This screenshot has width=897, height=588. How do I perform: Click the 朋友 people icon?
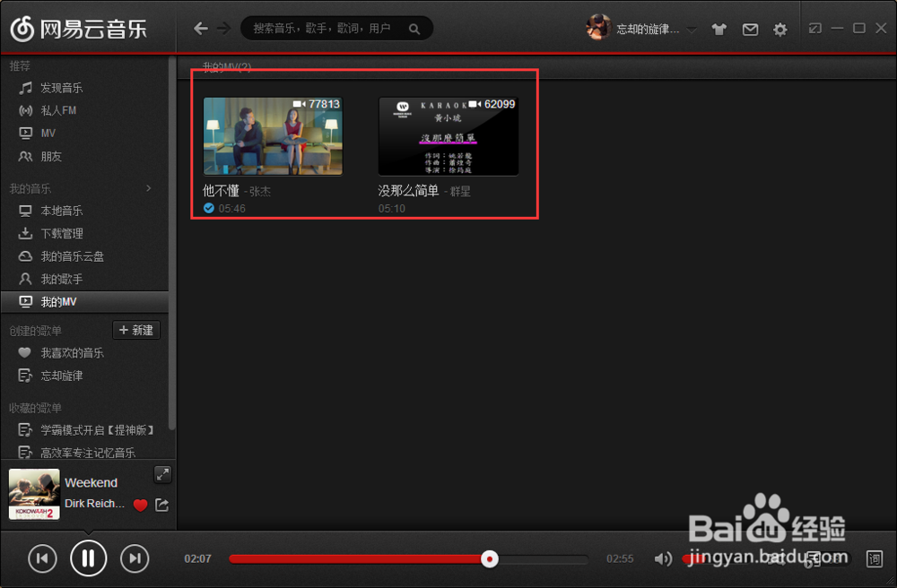(x=25, y=156)
